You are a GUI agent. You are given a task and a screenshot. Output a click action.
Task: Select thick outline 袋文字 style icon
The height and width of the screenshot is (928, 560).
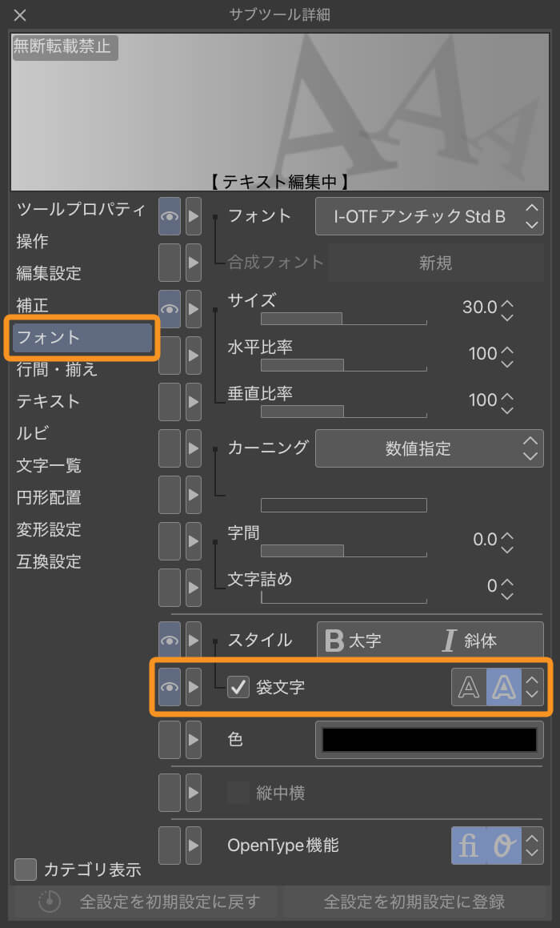tap(504, 687)
